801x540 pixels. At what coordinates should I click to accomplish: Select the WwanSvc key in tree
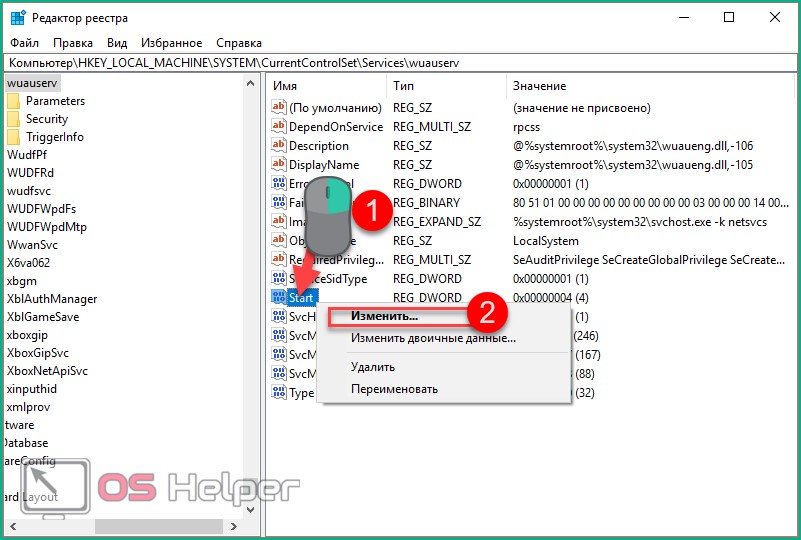[x=34, y=245]
